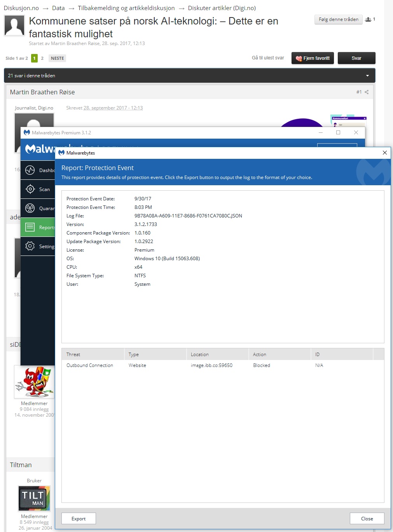The width and height of the screenshot is (393, 532).
Task: Sort by ID column header
Action: [342, 354]
